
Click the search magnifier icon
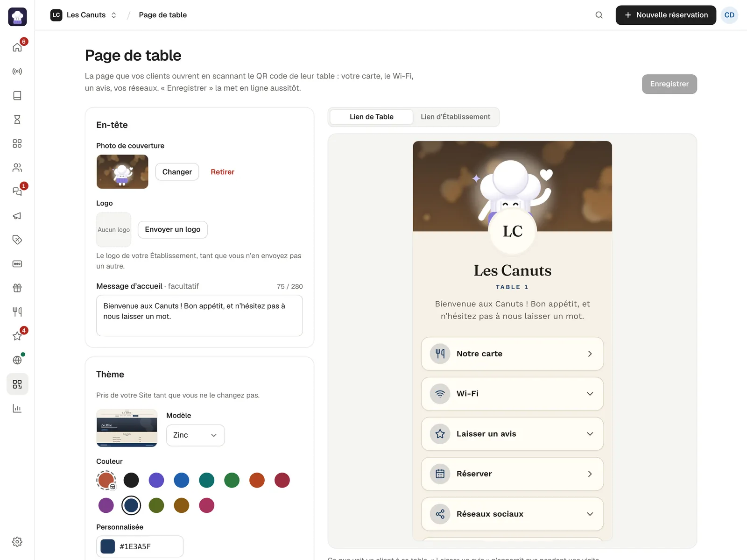click(599, 15)
